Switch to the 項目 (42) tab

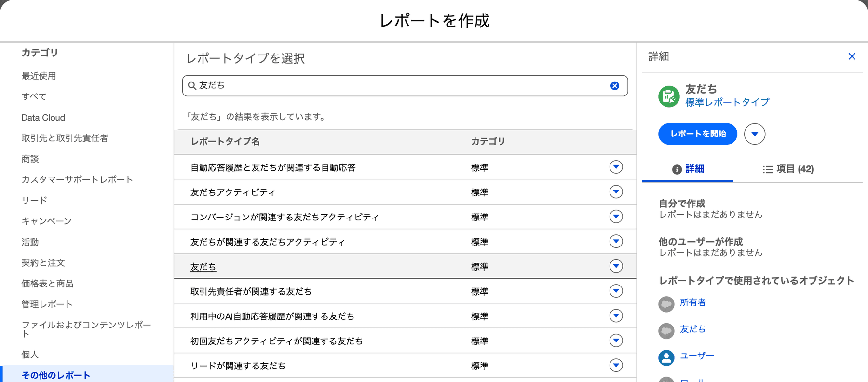(788, 169)
